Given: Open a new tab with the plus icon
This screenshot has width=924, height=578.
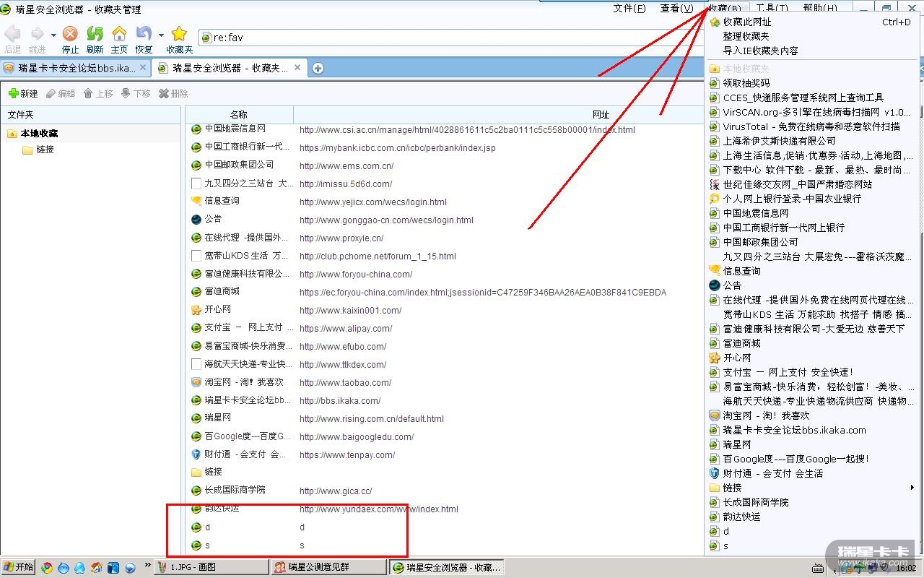Looking at the screenshot, I should point(318,68).
